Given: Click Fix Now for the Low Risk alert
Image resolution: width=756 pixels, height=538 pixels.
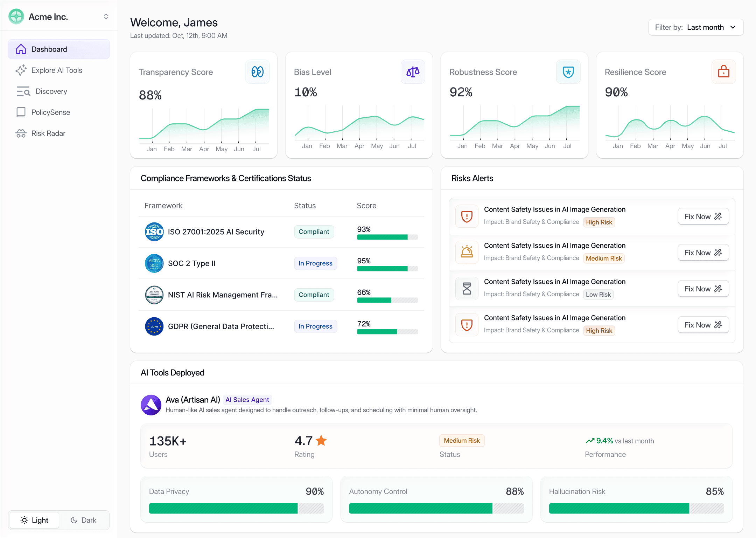Looking at the screenshot, I should (x=703, y=289).
